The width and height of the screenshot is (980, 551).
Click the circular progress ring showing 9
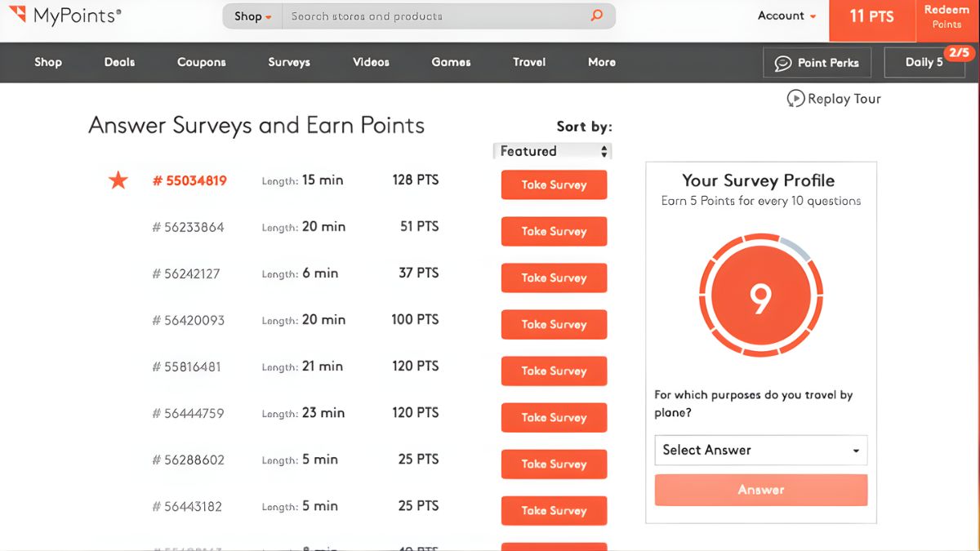click(760, 295)
